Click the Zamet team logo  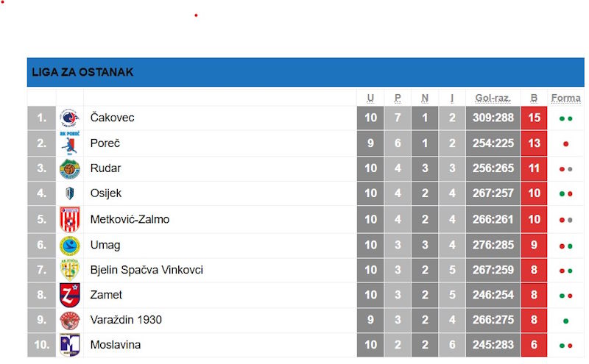click(x=69, y=296)
